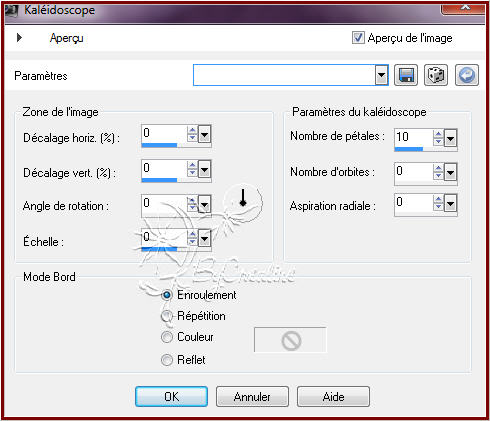Open Échelle value dropdown arrow
This screenshot has height=421, width=490.
click(204, 238)
